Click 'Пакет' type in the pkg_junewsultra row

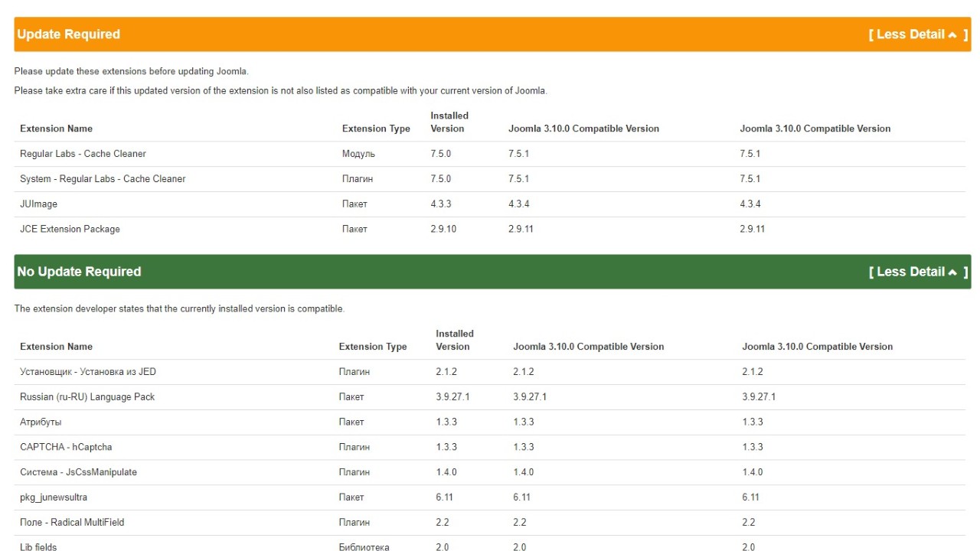[351, 497]
